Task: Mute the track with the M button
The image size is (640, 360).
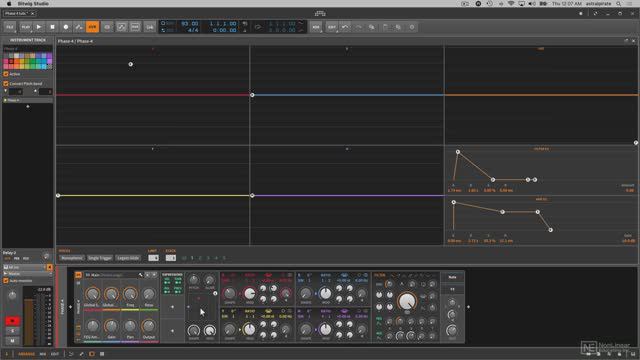Action: pyautogui.click(x=12, y=340)
